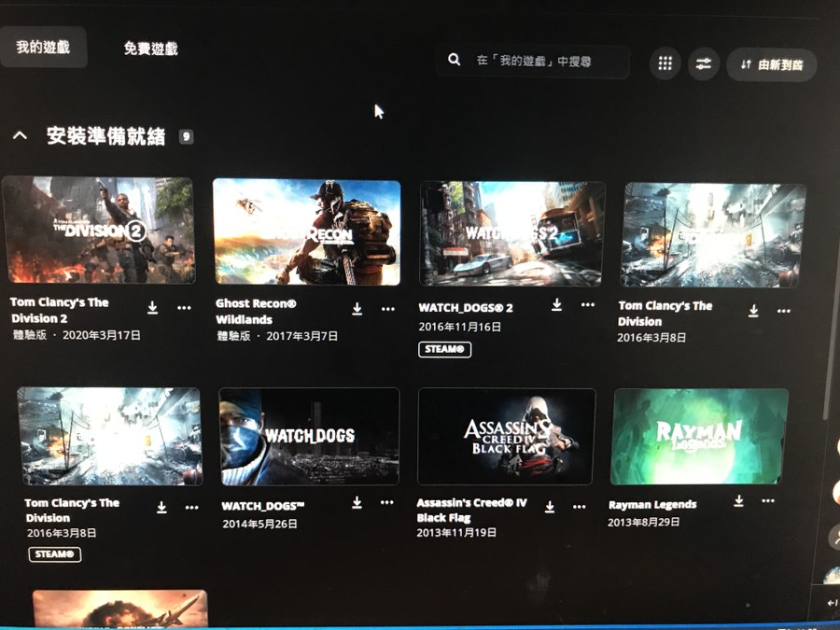Open Assassin's Creed IV Black Flag cover

[506, 436]
